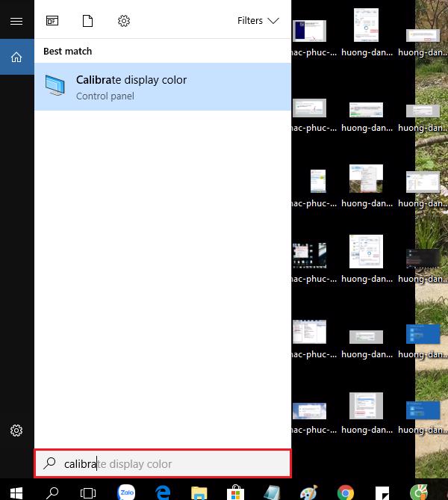Open Google Chrome from taskbar
The image size is (448, 500).
[345, 492]
